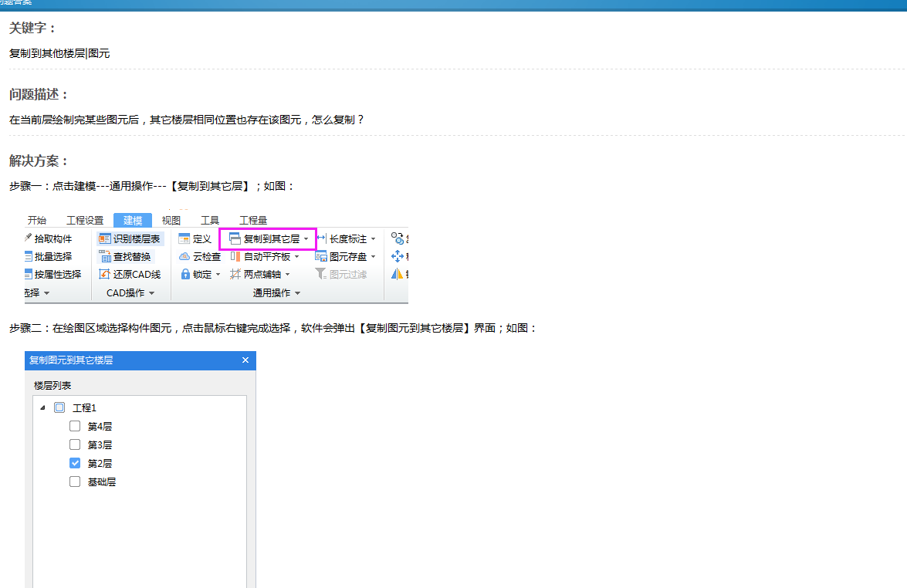907x588 pixels.
Task: Click the 楼层列表 heading text
Action: point(52,386)
